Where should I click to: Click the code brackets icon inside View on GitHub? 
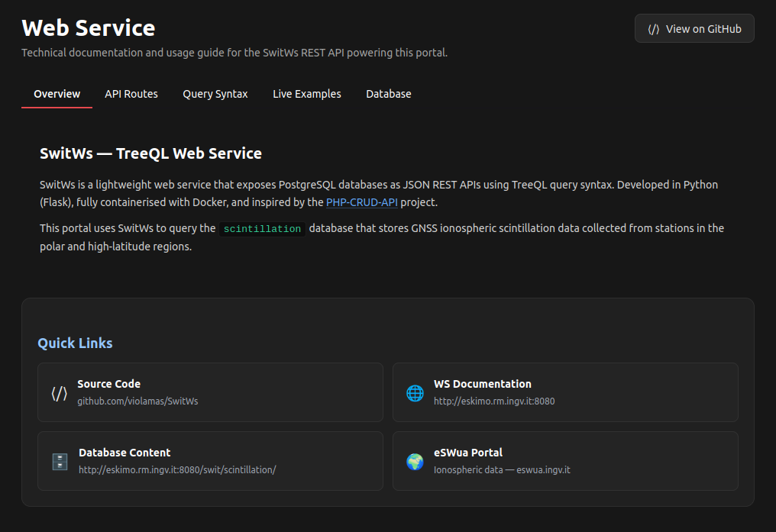(654, 27)
